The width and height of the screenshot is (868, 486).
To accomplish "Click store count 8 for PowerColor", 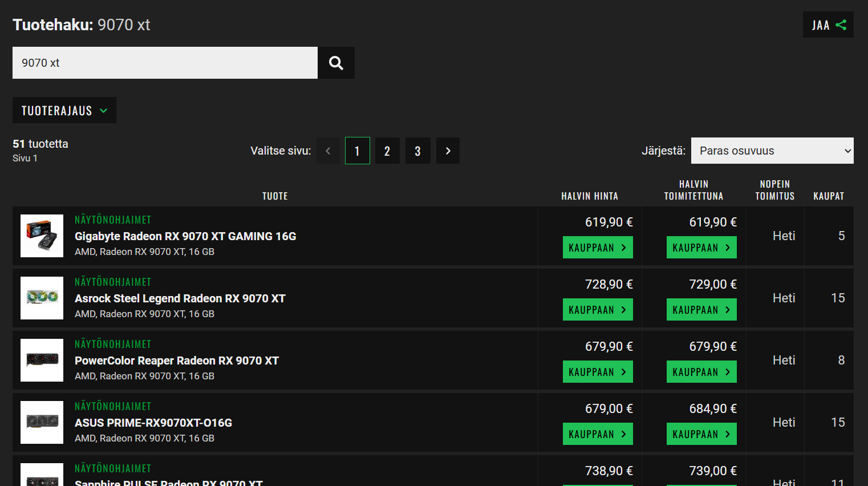I will click(x=841, y=361).
